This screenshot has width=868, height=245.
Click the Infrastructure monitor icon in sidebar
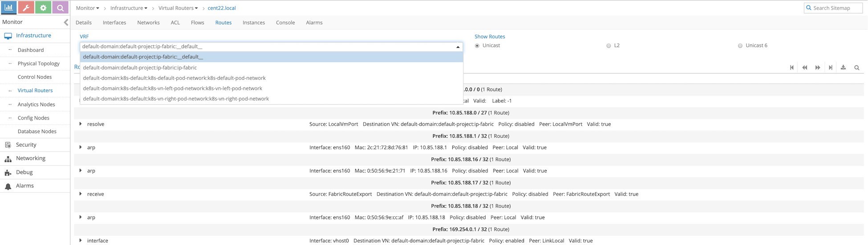pyautogui.click(x=8, y=36)
